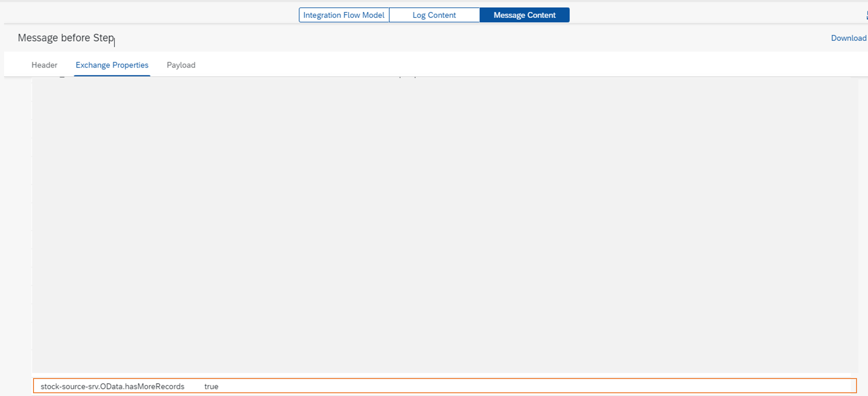Select the Message Content view
The width and height of the screenshot is (868, 396).
525,15
